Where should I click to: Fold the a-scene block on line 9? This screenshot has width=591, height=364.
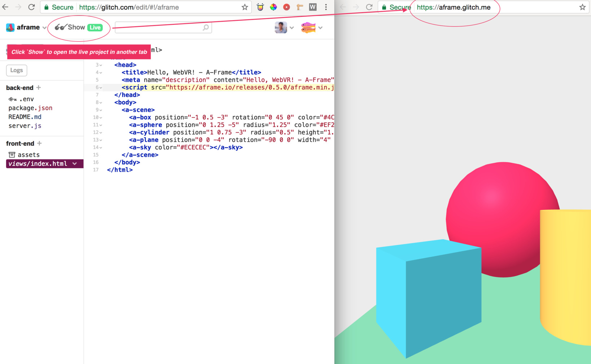(101, 110)
